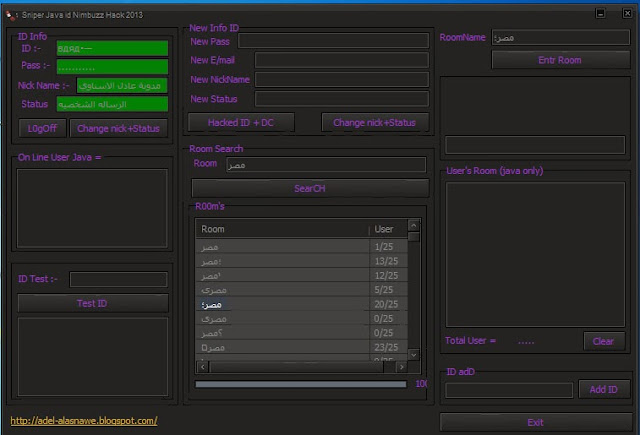Click the User's Room java only list
This screenshot has width=640, height=435.
click(535, 254)
